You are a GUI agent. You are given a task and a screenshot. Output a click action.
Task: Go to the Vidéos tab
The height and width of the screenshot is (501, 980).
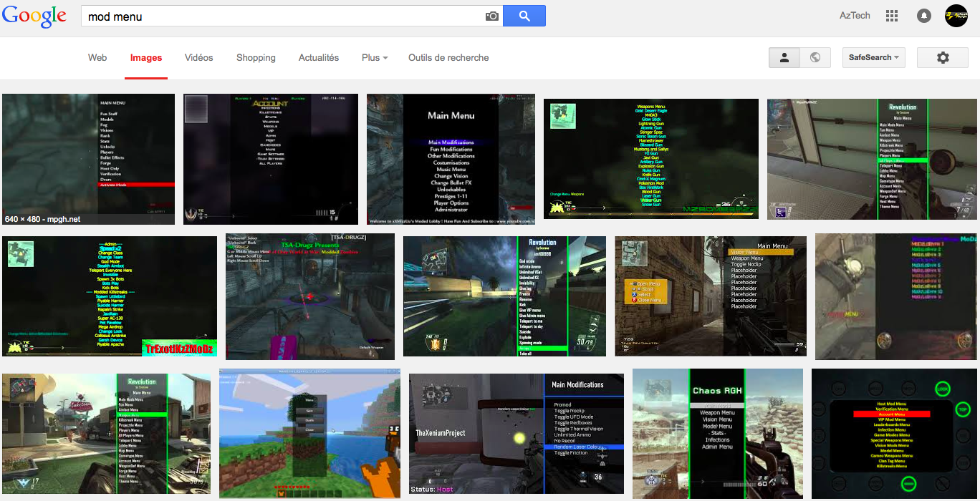[x=198, y=58]
